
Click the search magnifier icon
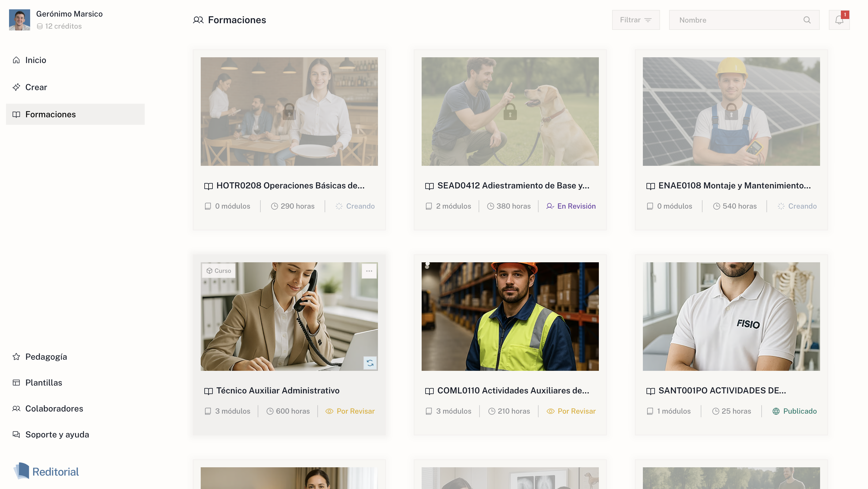[x=807, y=20]
